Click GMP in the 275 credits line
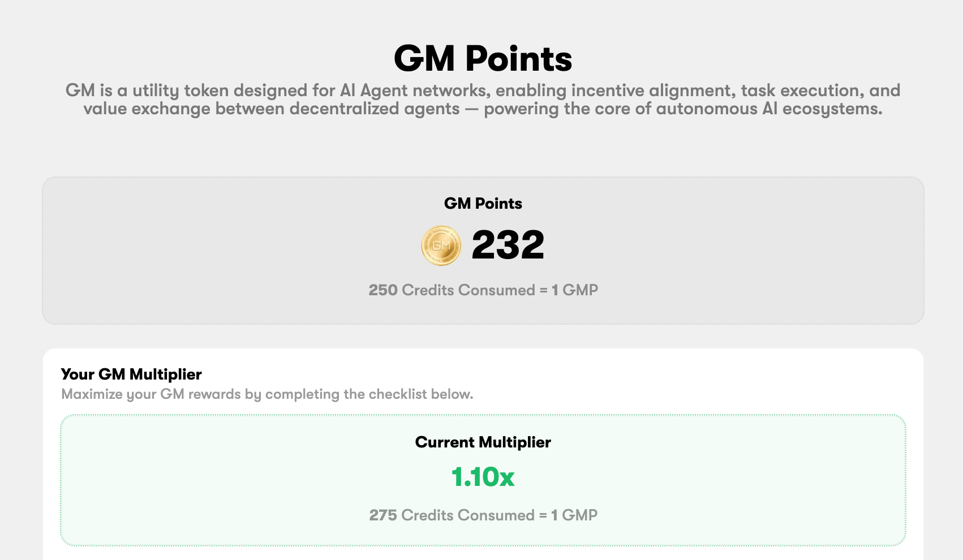This screenshot has width=963, height=560. tap(580, 515)
